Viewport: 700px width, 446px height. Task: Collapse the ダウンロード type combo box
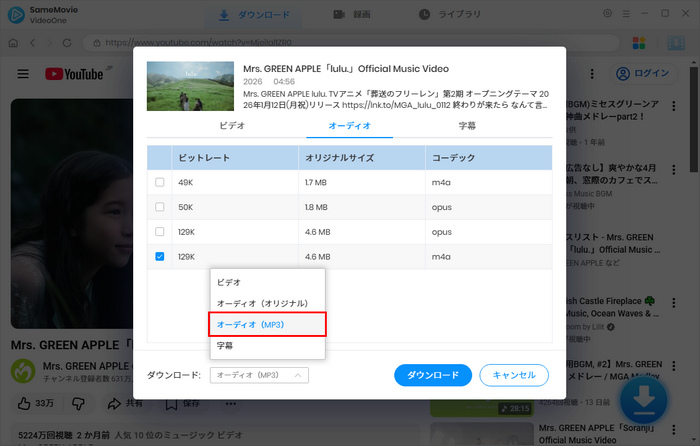pyautogui.click(x=259, y=375)
